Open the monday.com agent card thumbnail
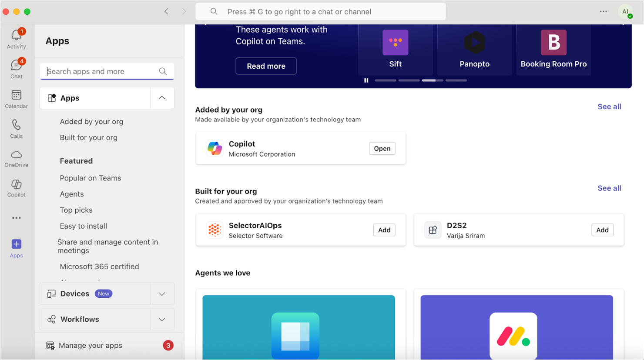 pyautogui.click(x=517, y=327)
